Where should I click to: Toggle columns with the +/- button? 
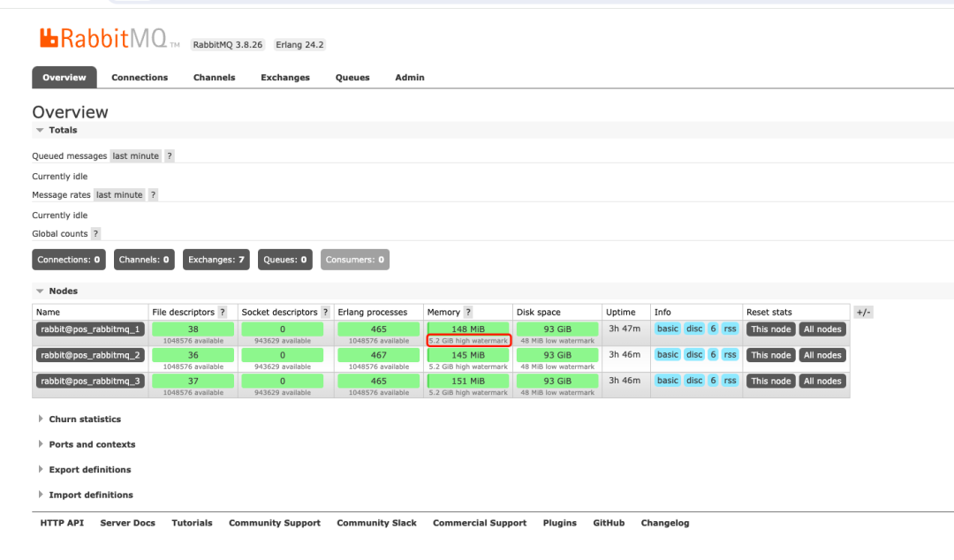tap(863, 313)
